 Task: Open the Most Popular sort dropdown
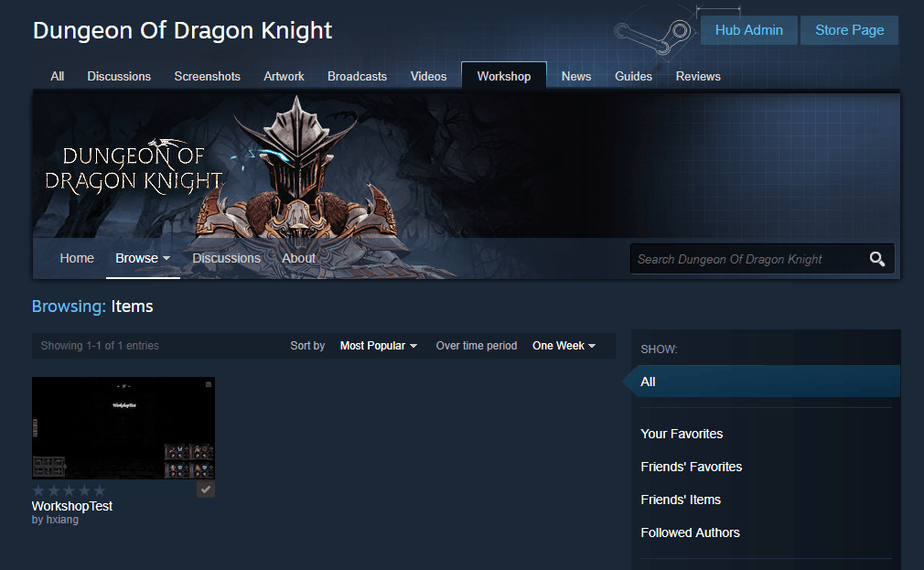point(378,346)
